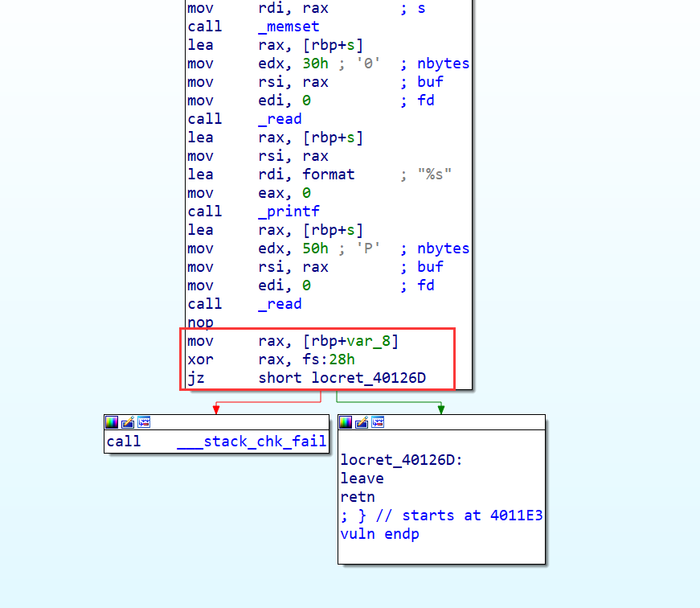Click edit comment icon on stack_chk_fail block
700x608 pixels.
coord(128,422)
